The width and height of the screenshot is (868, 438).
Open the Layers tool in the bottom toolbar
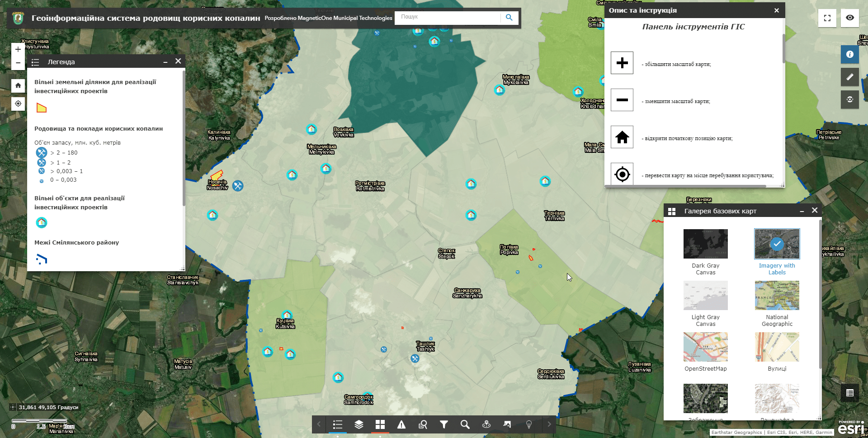[x=359, y=424]
